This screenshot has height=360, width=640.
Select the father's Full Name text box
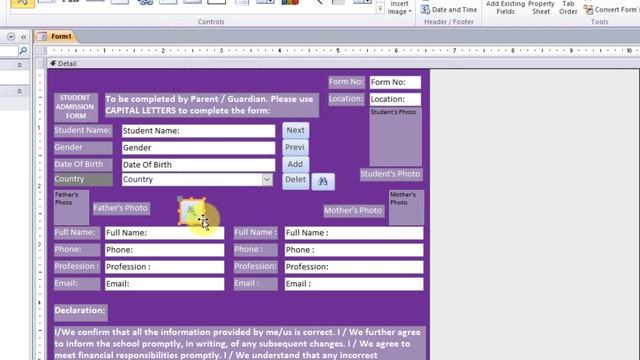tap(164, 233)
